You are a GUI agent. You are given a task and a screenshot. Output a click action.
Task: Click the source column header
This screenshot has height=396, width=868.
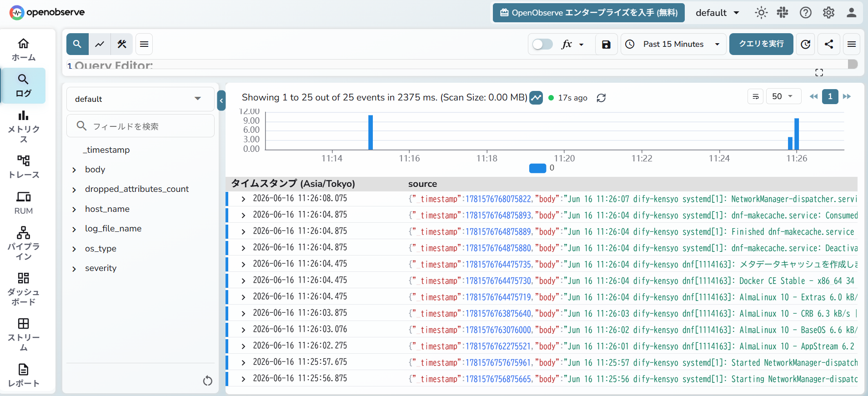[x=422, y=184]
